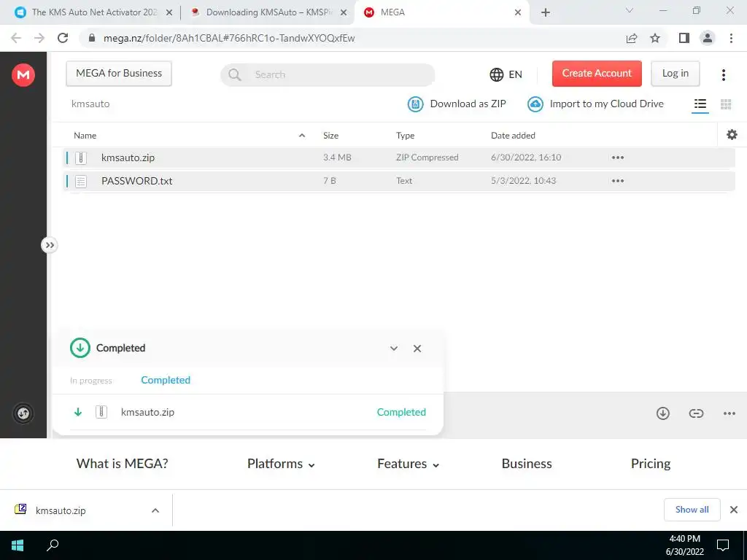Share this page icon in address bar
The image size is (747, 560).
click(x=632, y=38)
